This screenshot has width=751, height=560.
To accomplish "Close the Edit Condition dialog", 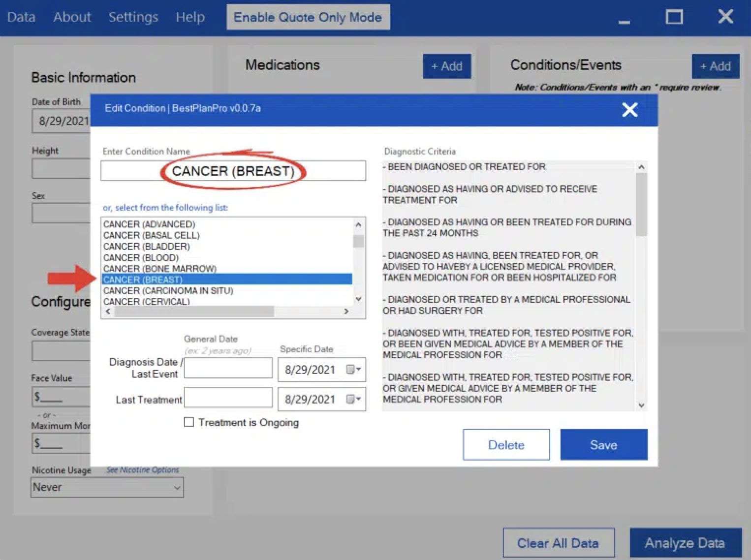I will (629, 110).
